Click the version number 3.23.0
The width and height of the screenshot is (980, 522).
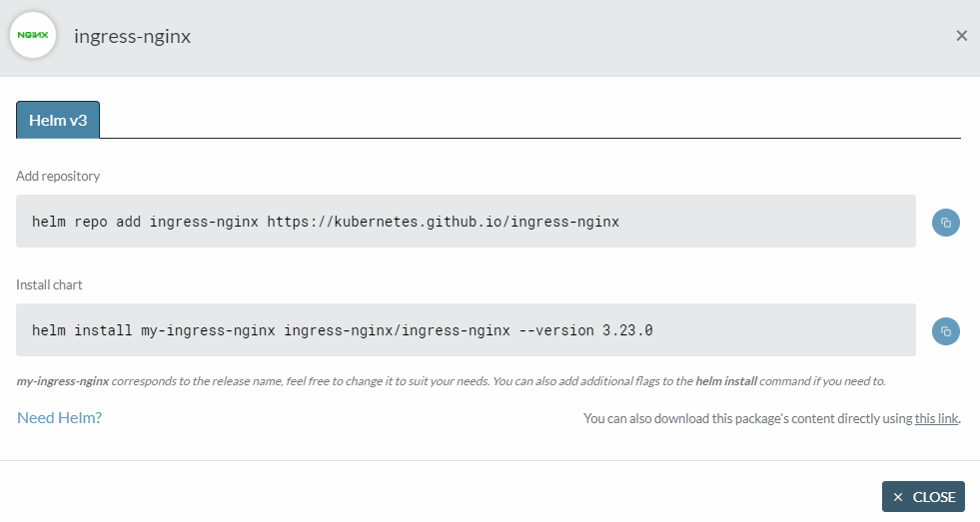pyautogui.click(x=627, y=330)
